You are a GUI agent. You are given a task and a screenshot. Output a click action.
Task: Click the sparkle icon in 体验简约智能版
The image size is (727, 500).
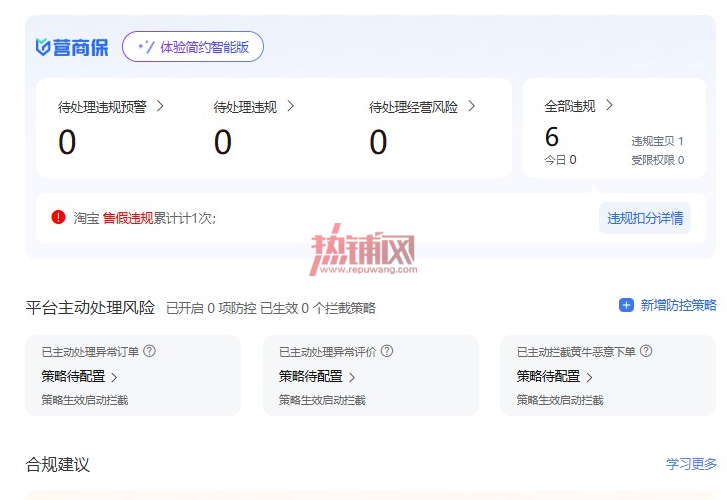(146, 47)
